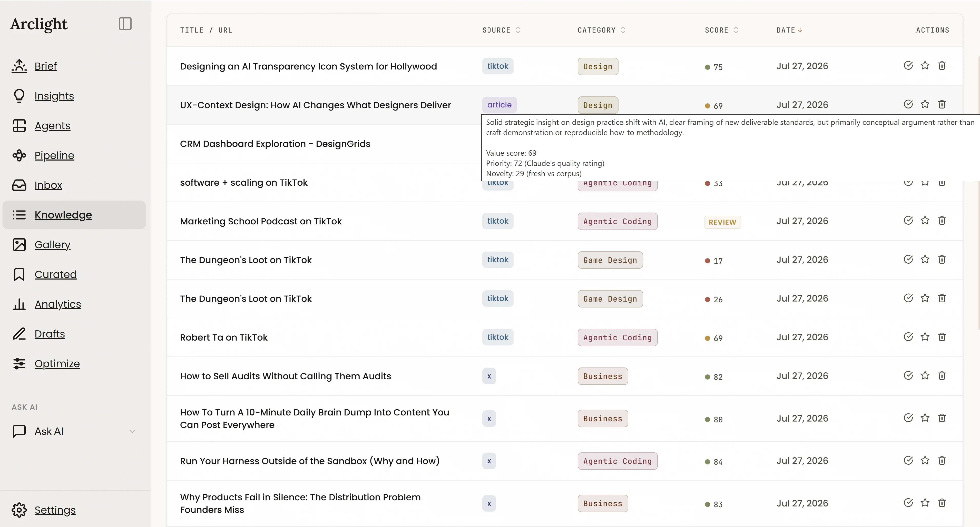Screen dimensions: 980x527
Task: Open Agents from the sidebar
Action: [52, 125]
